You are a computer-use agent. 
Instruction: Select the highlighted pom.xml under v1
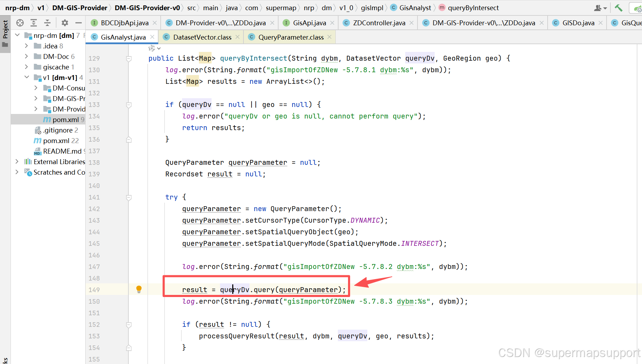pyautogui.click(x=48, y=120)
